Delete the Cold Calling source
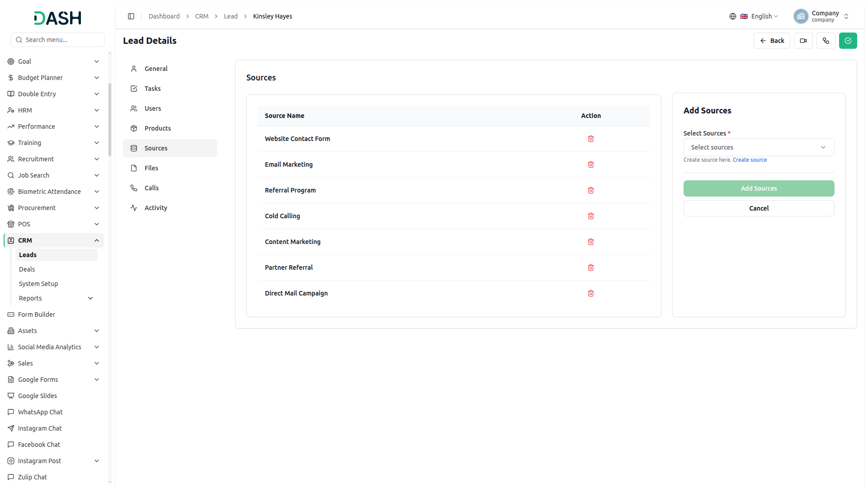Image resolution: width=868 pixels, height=488 pixels. 591,216
